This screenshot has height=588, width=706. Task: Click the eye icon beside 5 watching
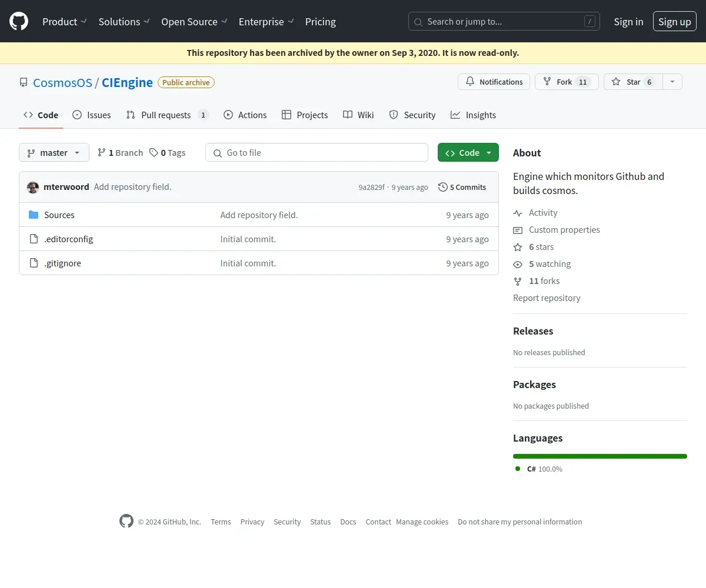(x=518, y=264)
